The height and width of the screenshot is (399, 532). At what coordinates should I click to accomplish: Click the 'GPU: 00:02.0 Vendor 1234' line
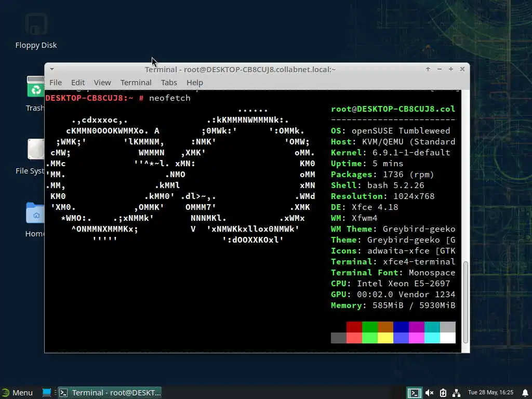click(393, 294)
